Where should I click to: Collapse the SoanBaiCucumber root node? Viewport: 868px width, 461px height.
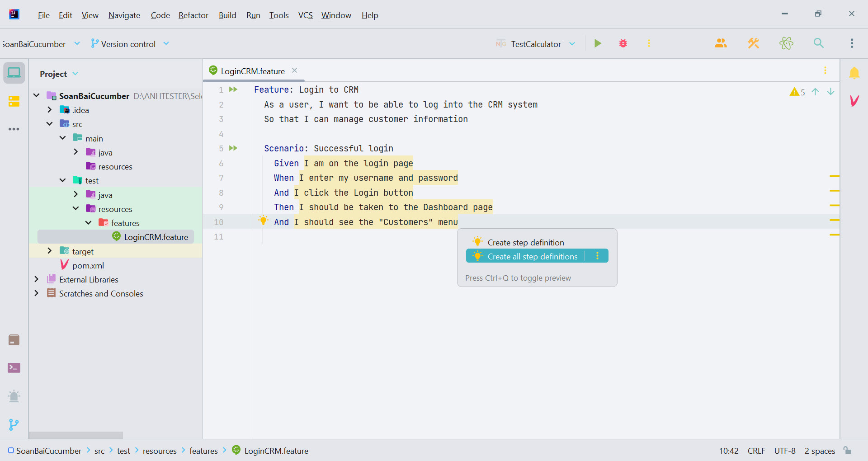(x=37, y=96)
